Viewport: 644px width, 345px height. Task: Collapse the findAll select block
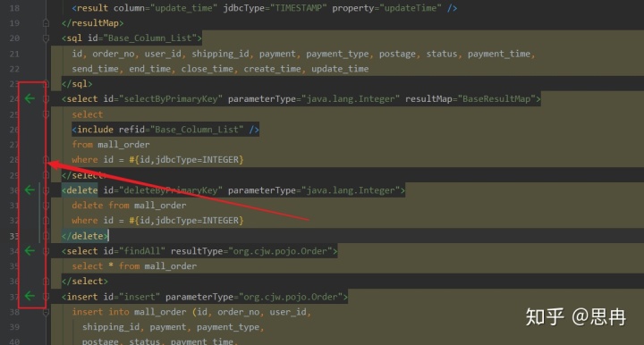click(x=46, y=251)
